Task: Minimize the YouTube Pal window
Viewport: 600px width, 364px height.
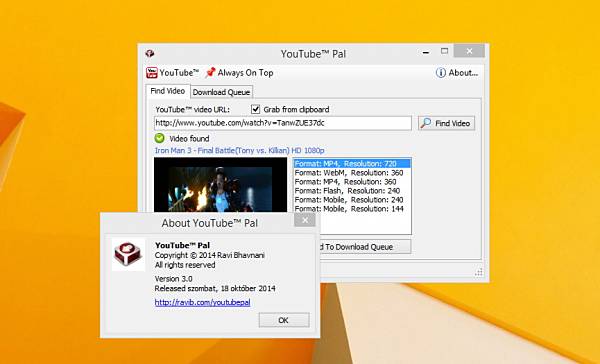Action: click(426, 52)
